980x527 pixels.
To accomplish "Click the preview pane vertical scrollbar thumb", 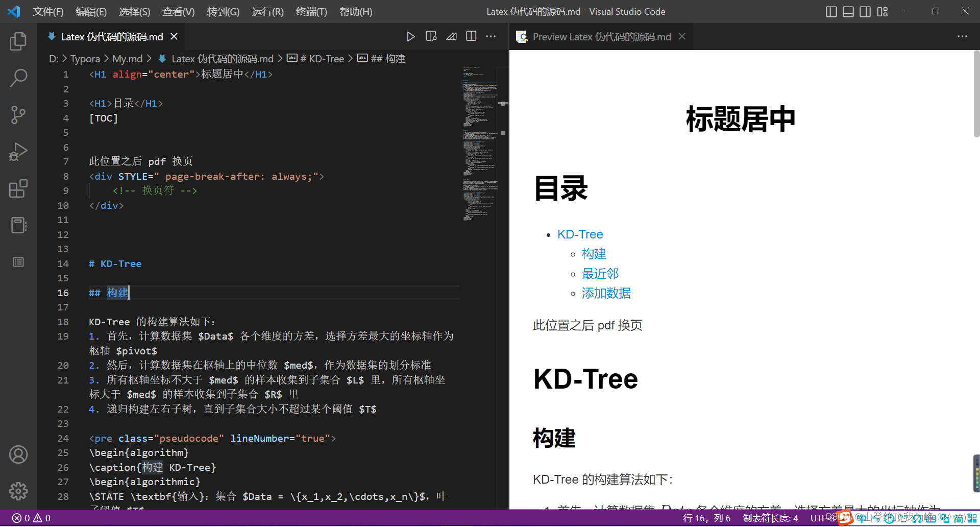I will (x=976, y=93).
